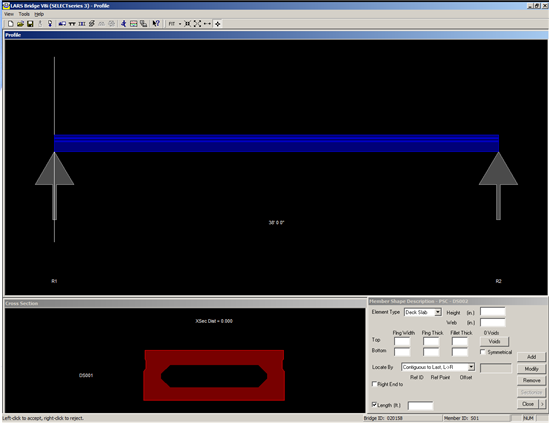This screenshot has width=549, height=423.
Task: Click the left support arrow above R1
Action: [x=54, y=186]
